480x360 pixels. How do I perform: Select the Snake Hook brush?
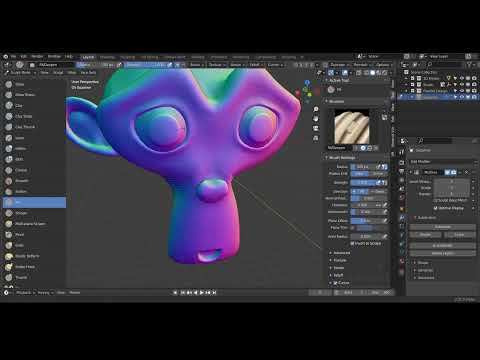(x=34, y=267)
